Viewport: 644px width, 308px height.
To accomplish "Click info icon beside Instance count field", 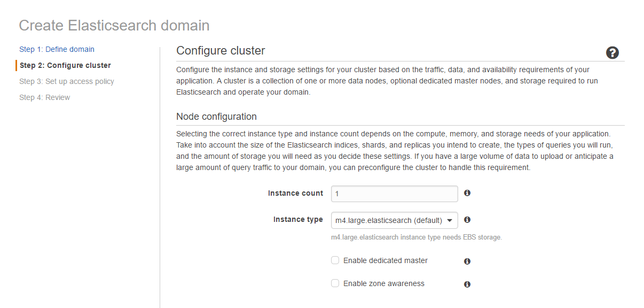I will click(467, 193).
